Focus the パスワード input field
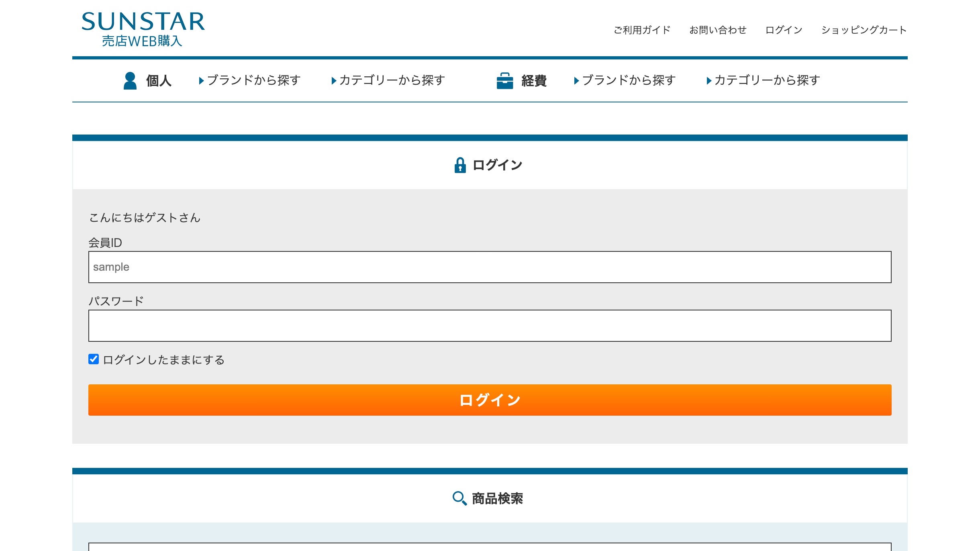980x551 pixels. coord(490,326)
